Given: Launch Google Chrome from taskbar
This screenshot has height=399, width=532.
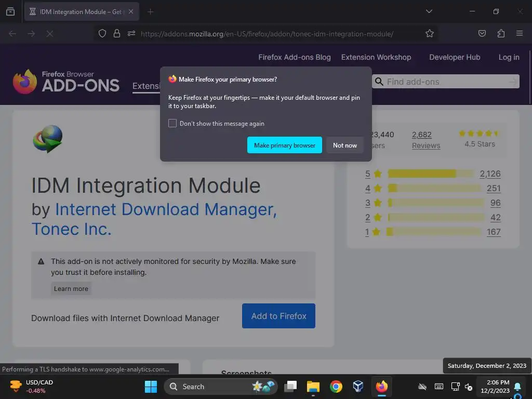Looking at the screenshot, I should coord(336,387).
